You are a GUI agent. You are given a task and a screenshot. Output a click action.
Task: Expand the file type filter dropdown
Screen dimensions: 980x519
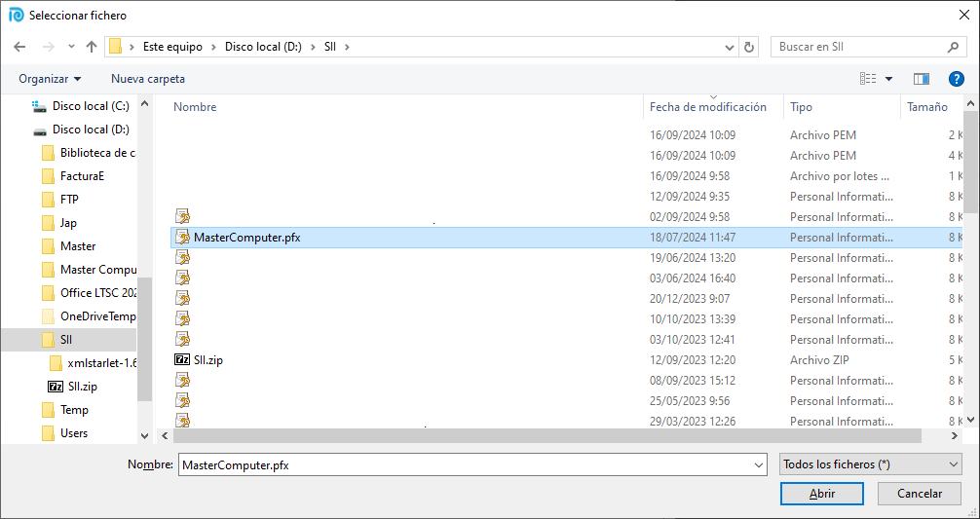tap(871, 465)
